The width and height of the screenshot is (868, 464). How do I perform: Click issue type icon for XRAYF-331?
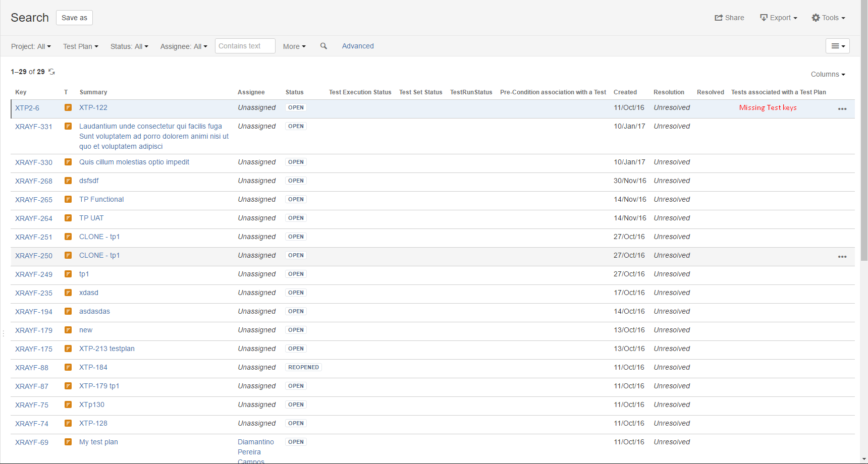click(68, 126)
